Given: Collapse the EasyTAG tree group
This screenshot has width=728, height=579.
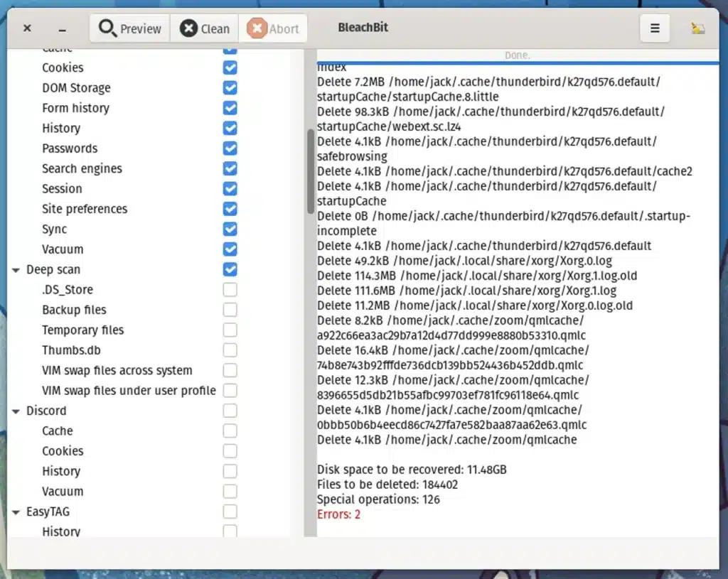Looking at the screenshot, I should click(16, 512).
